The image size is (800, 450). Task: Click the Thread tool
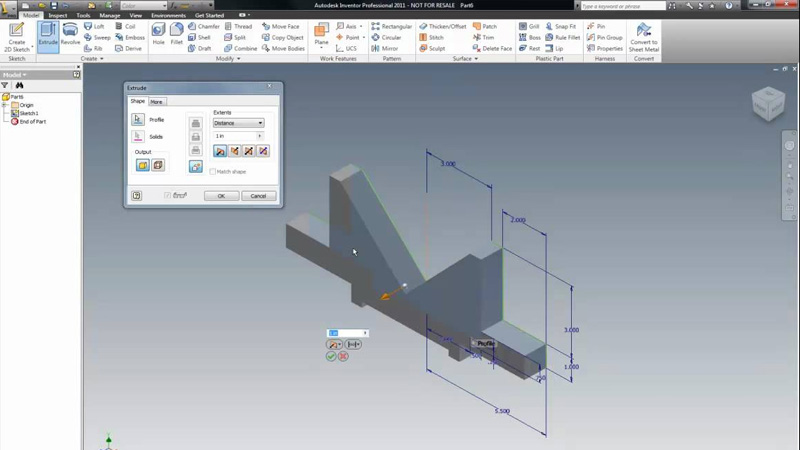click(x=238, y=27)
